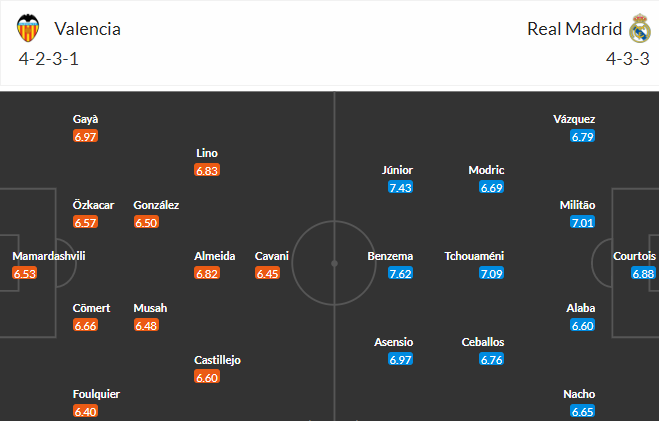Click Tchouaméni's 7.09 rating badge
This screenshot has height=421, width=659.
491,273
